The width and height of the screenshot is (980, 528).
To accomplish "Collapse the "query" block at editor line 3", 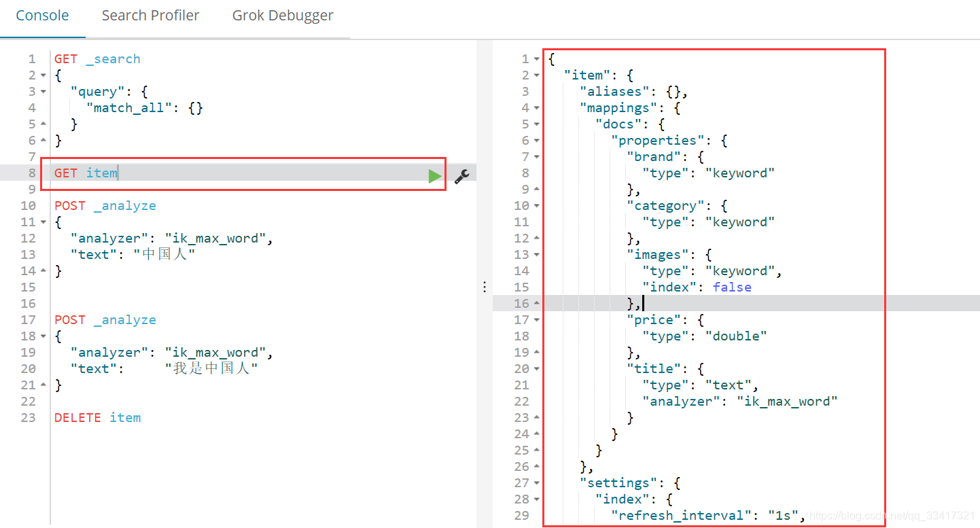I will 43,92.
